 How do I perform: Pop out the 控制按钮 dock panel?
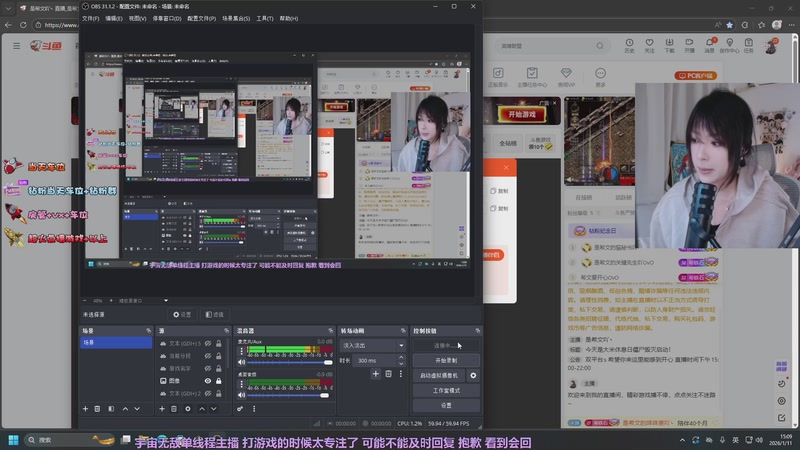478,331
